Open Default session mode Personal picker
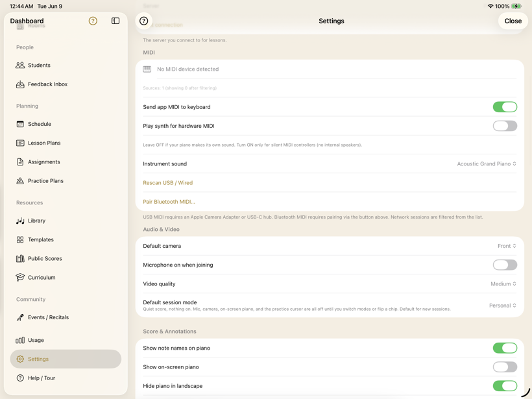 click(503, 306)
